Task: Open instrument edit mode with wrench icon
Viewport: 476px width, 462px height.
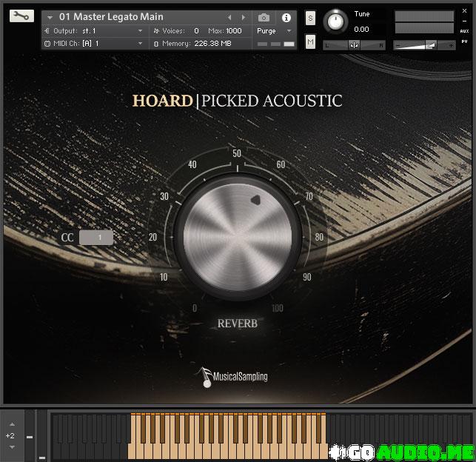Action: point(22,16)
